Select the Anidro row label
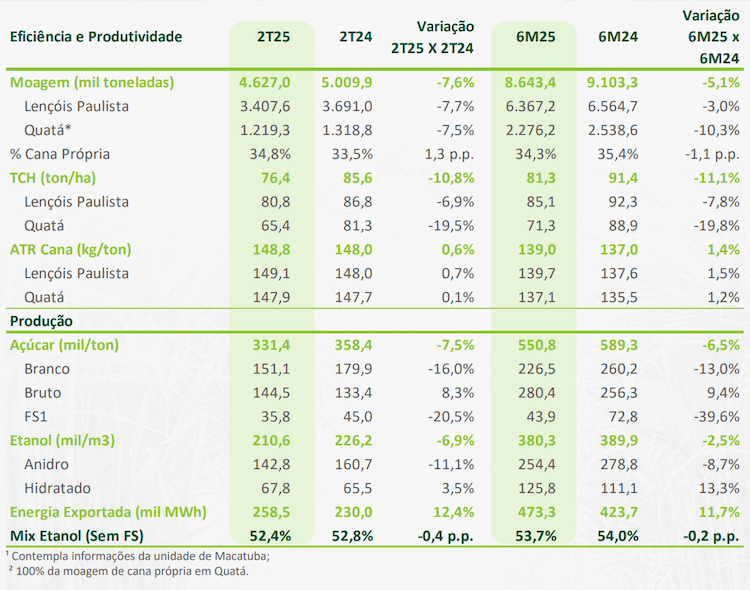Viewport: 750px width, 590px height. (46, 464)
